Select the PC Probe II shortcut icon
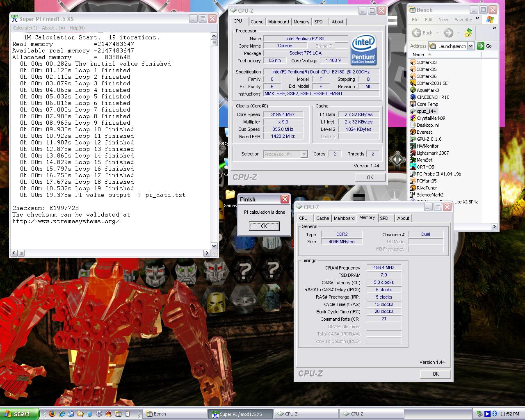Image resolution: width=525 pixels, height=420 pixels. 413,174
